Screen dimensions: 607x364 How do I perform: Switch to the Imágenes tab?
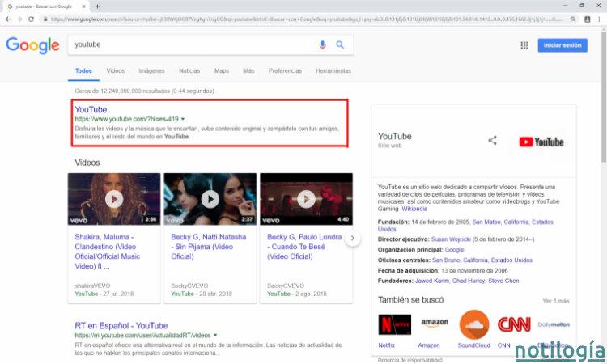coord(152,71)
